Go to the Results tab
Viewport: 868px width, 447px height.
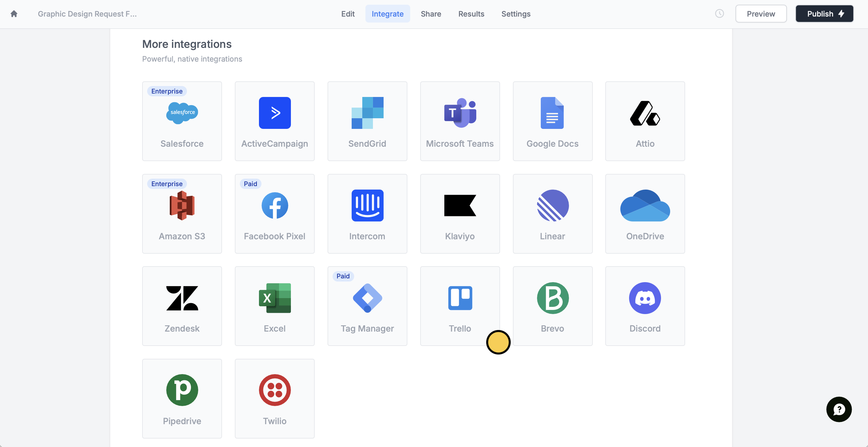tap(471, 14)
